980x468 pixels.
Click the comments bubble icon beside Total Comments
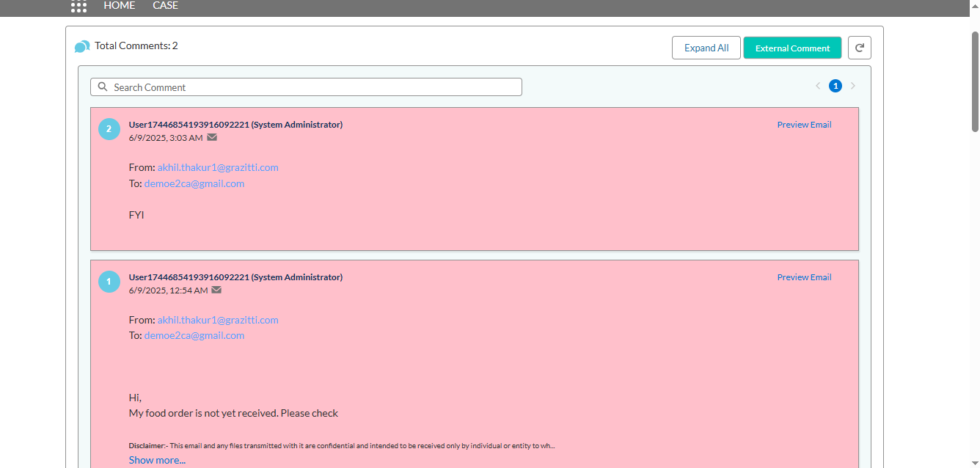tap(82, 46)
